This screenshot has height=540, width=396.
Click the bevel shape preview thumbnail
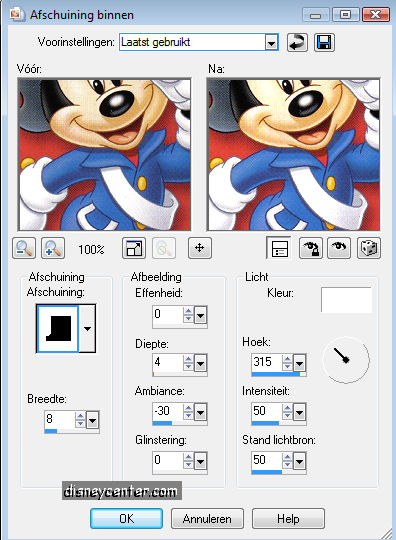coord(58,329)
